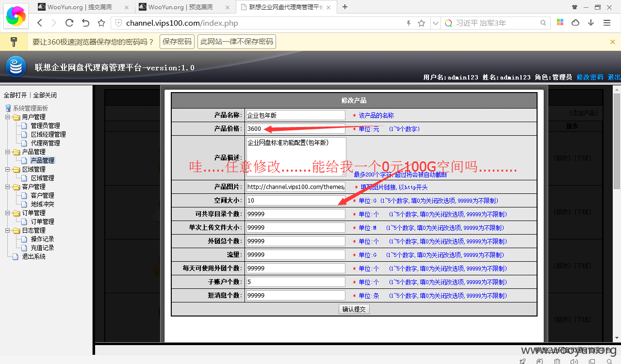The image size is (621, 364).
Task: Close the WooYun 提交漏洞 tab
Action: (x=126, y=7)
